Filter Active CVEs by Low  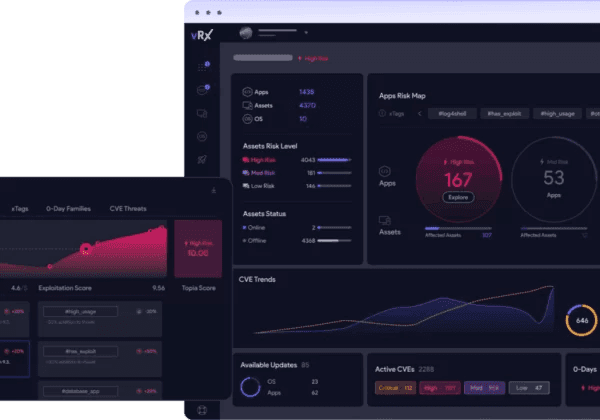[529, 388]
